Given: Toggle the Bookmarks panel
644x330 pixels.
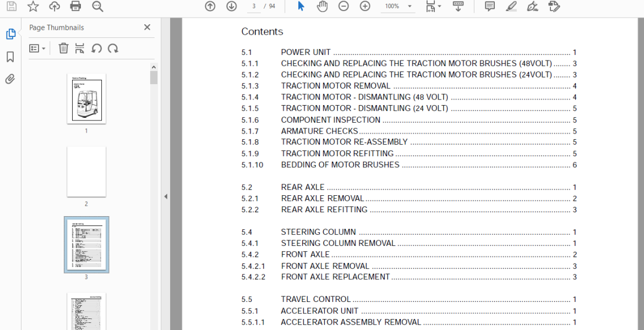Looking at the screenshot, I should (x=10, y=57).
